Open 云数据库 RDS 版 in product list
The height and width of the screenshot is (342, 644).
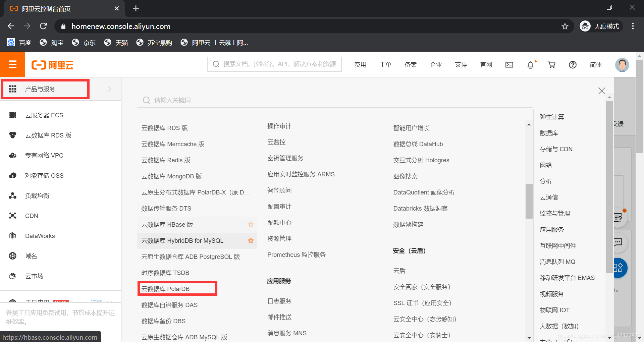[x=164, y=128]
